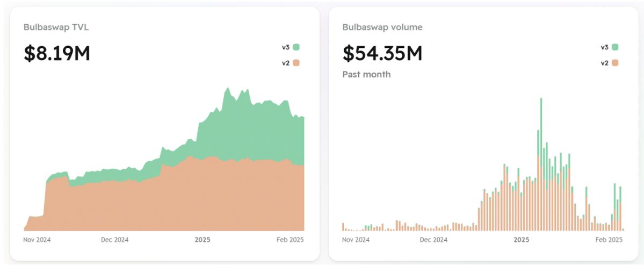Click 2025 label on volume chart axis
The image size is (644, 265).
point(522,240)
